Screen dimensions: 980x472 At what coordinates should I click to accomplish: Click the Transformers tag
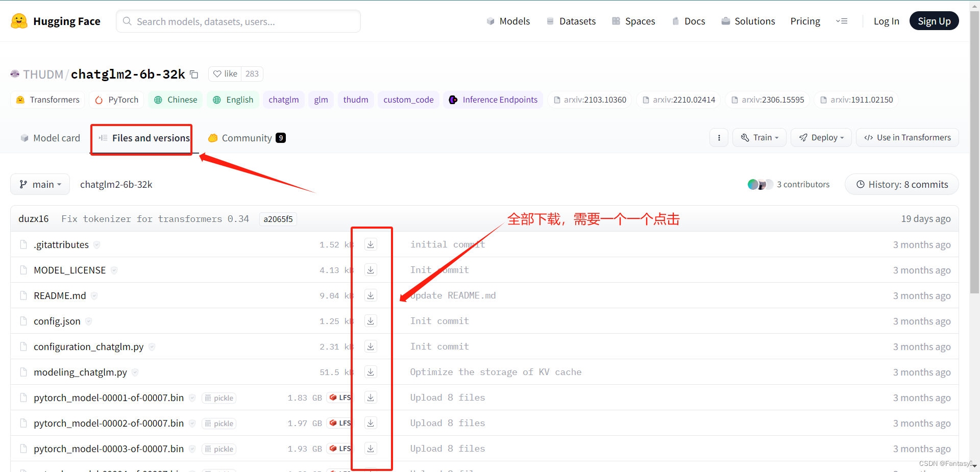pos(48,100)
